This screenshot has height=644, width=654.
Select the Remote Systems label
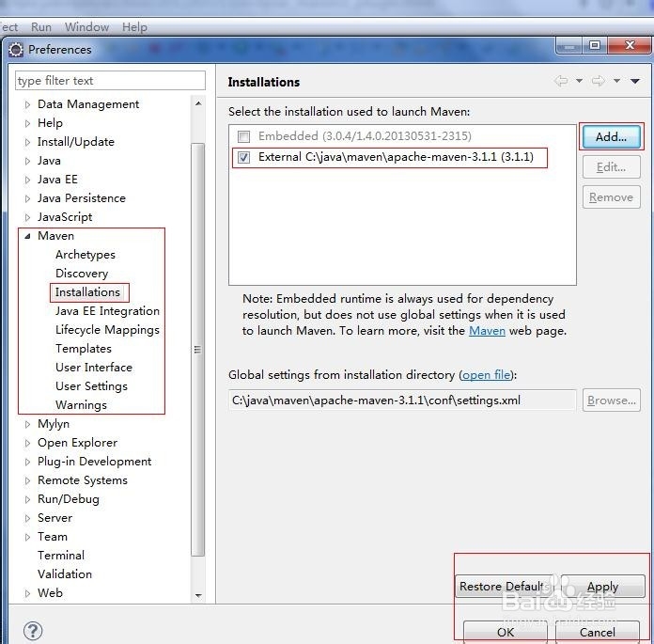83,480
